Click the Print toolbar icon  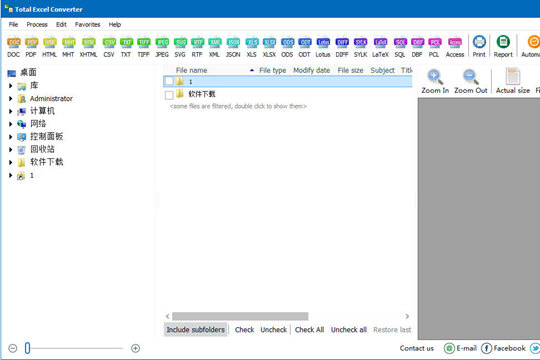tap(479, 47)
